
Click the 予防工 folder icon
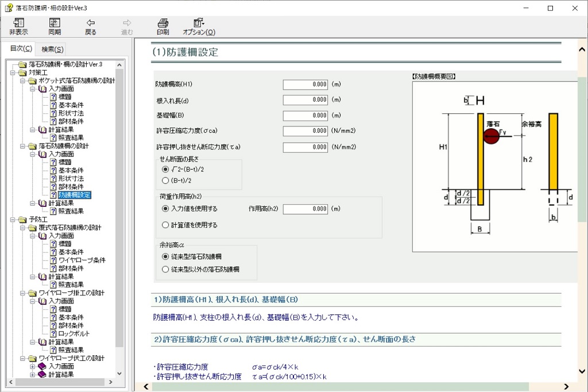[22, 220]
